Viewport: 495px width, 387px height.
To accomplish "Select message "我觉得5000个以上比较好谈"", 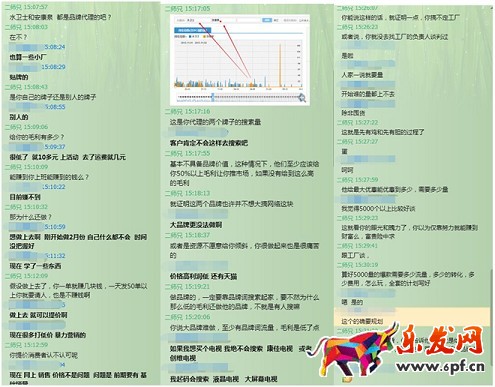I will (378, 209).
